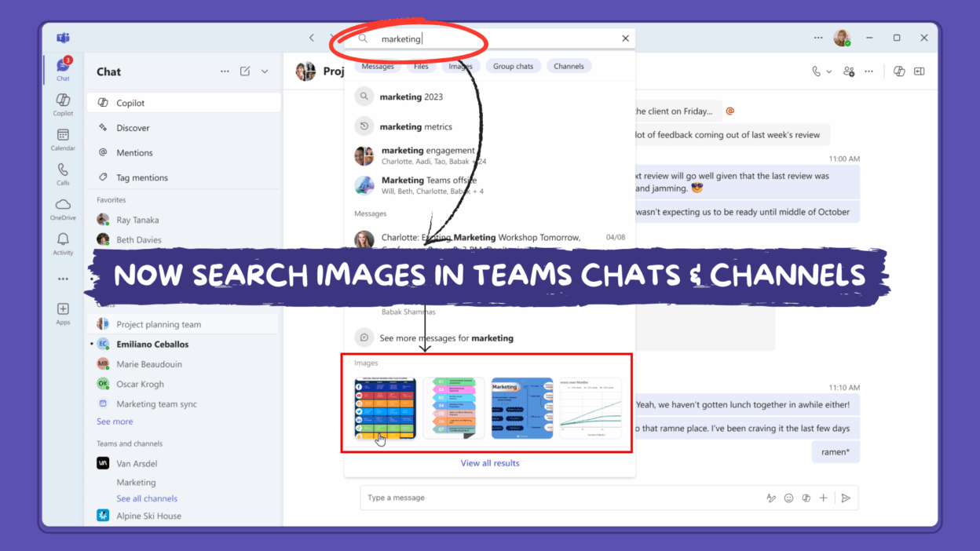Image resolution: width=980 pixels, height=551 pixels.
Task: Open the 'Marketing Teams offsite' result
Action: [x=489, y=185]
